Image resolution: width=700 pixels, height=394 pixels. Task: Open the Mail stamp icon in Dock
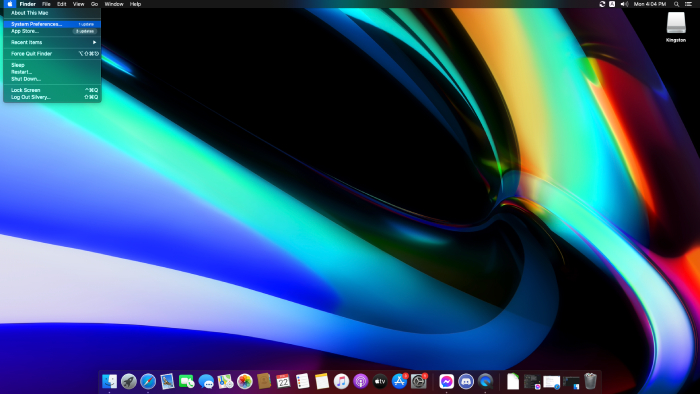[167, 382]
